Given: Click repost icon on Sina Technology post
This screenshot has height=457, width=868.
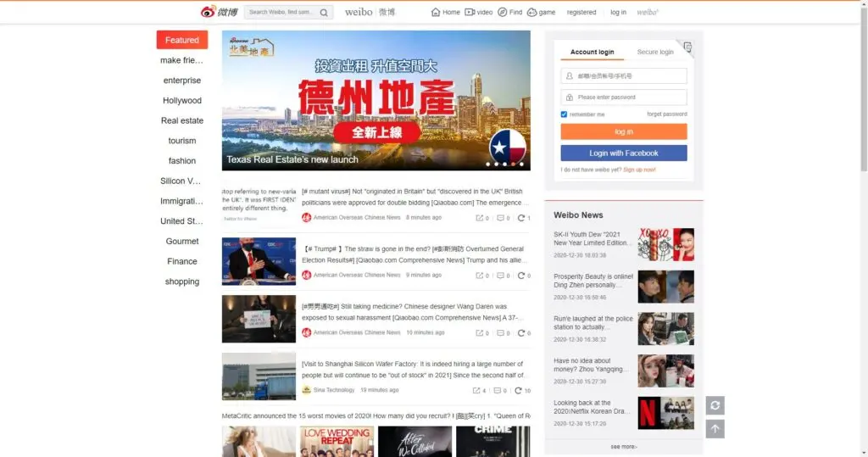Looking at the screenshot, I should 477,391.
